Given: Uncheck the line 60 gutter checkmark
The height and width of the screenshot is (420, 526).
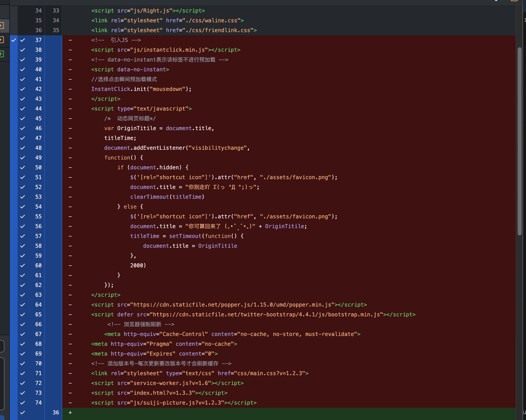Looking at the screenshot, I should (23, 265).
